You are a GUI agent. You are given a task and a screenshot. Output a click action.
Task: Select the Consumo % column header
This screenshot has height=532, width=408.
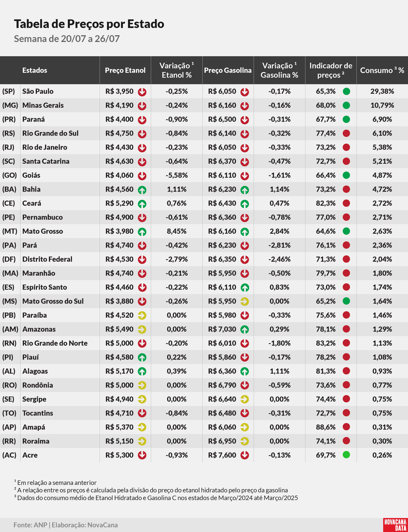(382, 70)
